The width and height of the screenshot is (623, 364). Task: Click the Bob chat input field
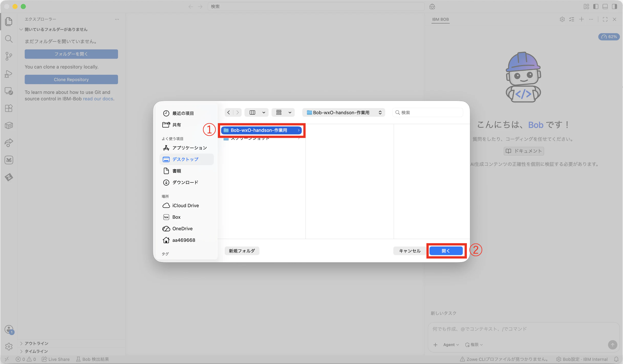523,329
